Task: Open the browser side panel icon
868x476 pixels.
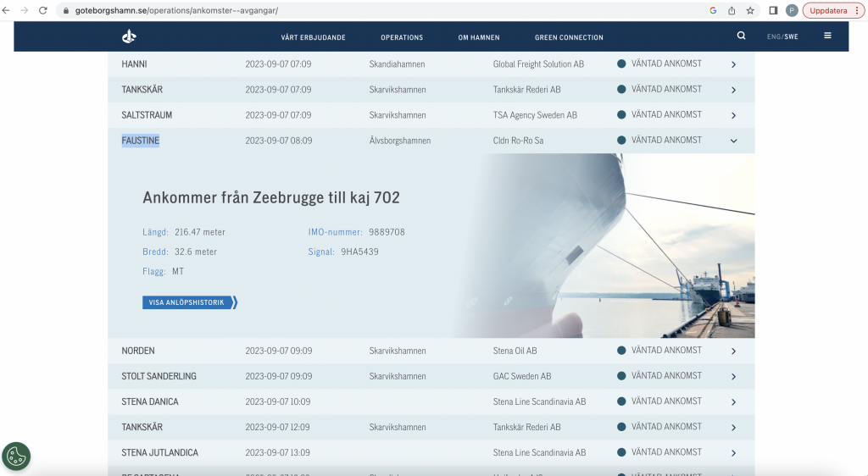Action: point(773,10)
